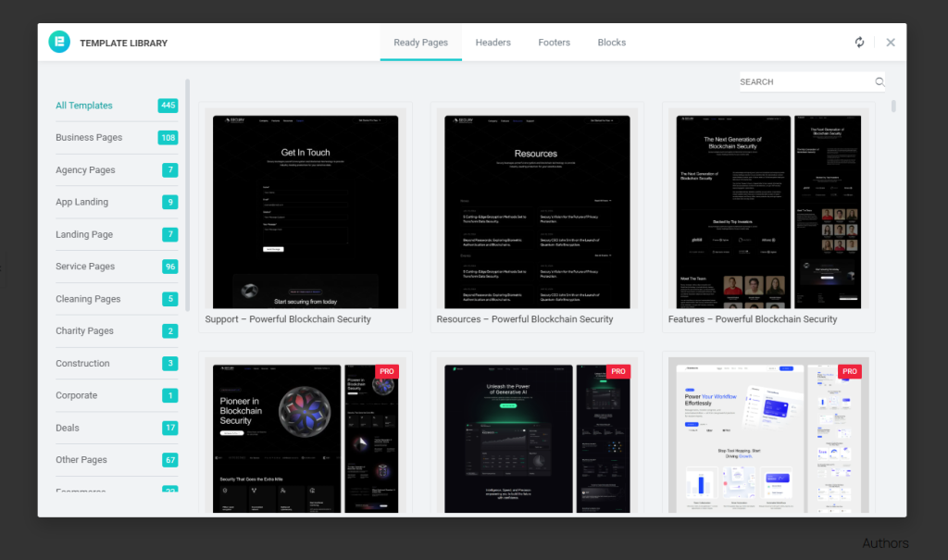Select the All Templates category

pyautogui.click(x=117, y=106)
